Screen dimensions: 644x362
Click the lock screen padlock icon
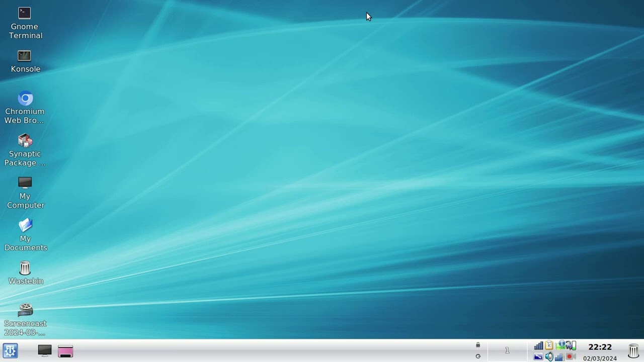click(478, 345)
